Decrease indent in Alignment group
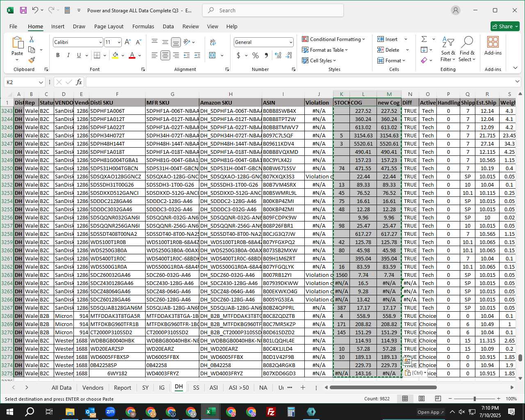This screenshot has height=420, width=525. (187, 55)
